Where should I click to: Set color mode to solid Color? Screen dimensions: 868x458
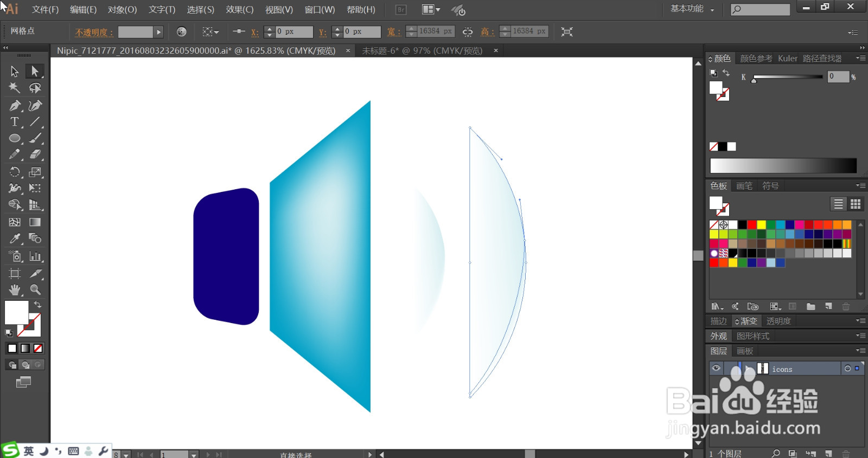12,349
